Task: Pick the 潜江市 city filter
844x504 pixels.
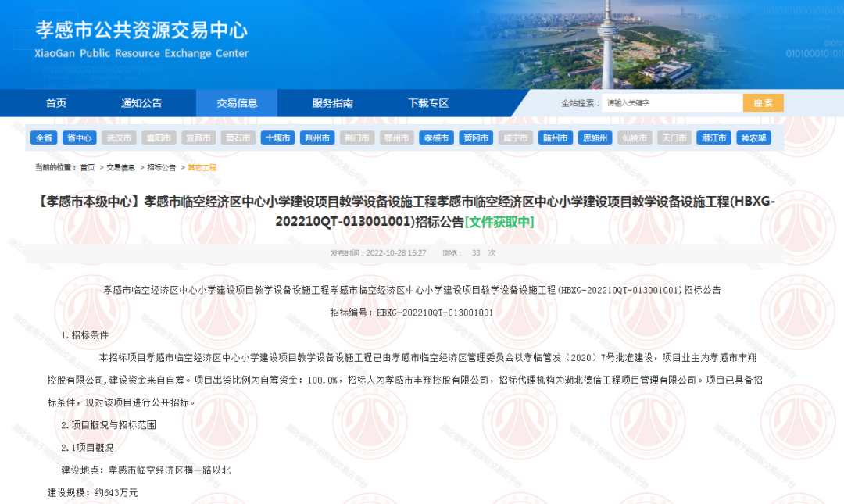Action: pyautogui.click(x=713, y=138)
